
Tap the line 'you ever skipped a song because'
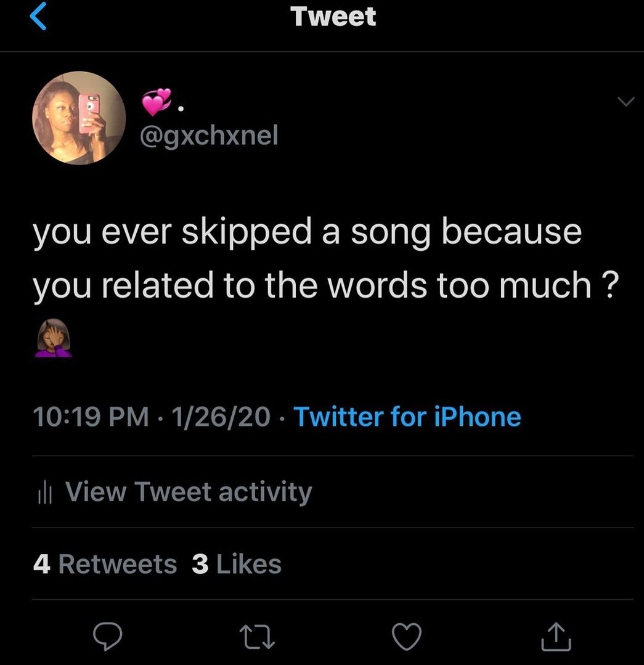coord(307,232)
